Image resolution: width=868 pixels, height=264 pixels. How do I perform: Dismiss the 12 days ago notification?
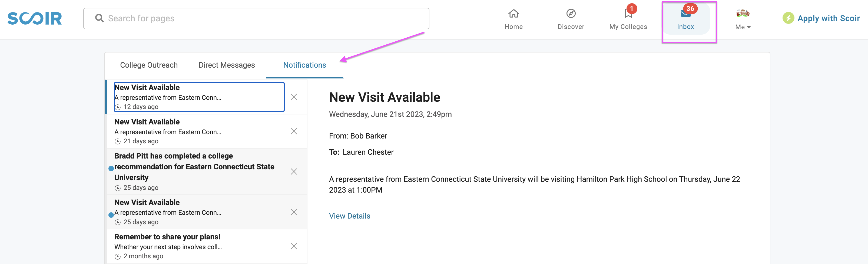click(x=294, y=97)
